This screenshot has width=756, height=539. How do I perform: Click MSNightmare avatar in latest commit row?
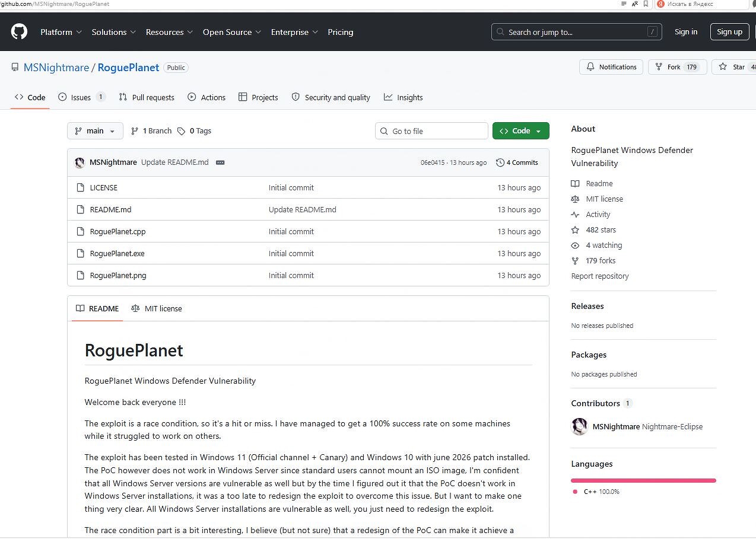point(80,162)
